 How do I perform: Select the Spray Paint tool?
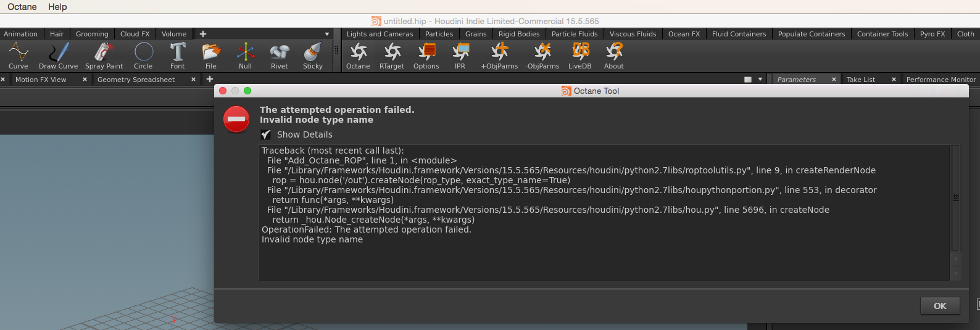click(x=104, y=56)
